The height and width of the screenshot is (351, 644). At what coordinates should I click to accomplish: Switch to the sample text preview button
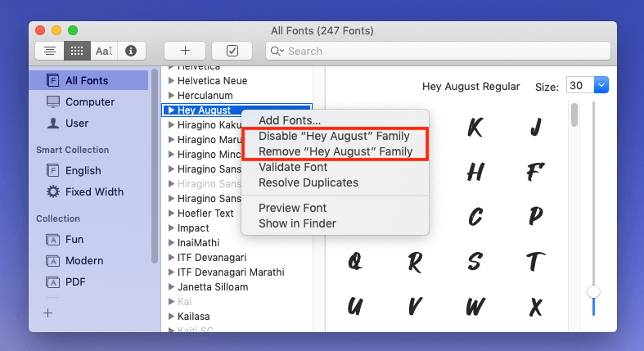tap(50, 51)
